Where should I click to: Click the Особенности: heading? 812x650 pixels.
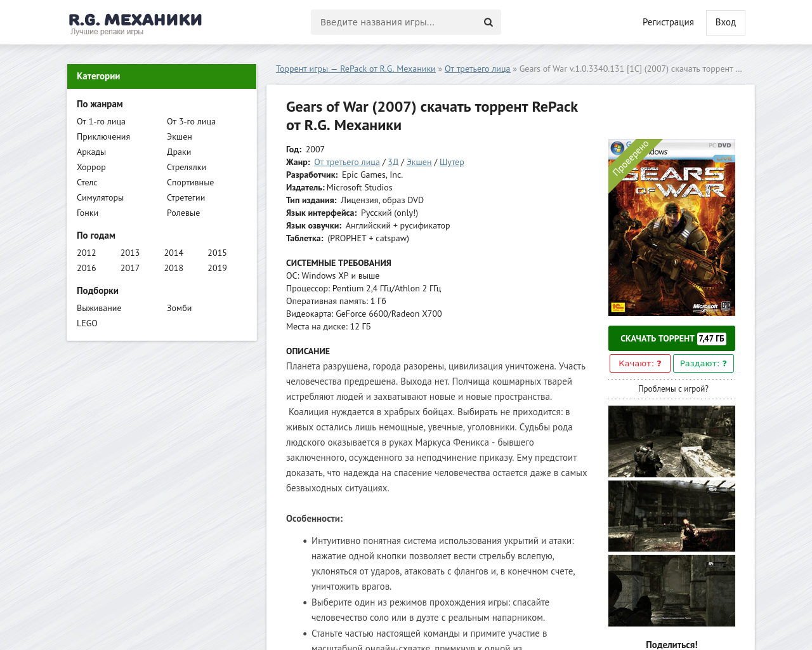click(x=315, y=519)
